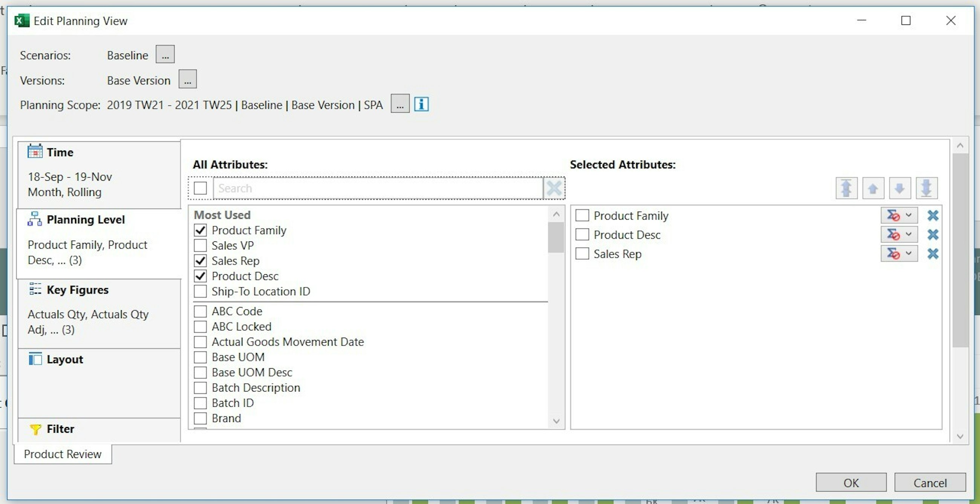980x504 pixels.
Task: Uncheck the Sales Rep attribute
Action: click(201, 260)
